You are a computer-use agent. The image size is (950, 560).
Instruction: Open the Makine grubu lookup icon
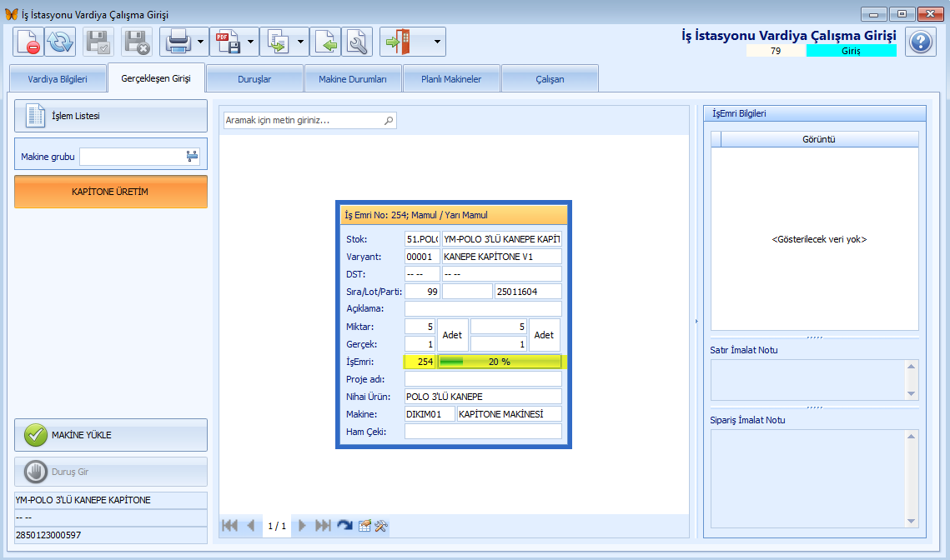click(x=192, y=157)
